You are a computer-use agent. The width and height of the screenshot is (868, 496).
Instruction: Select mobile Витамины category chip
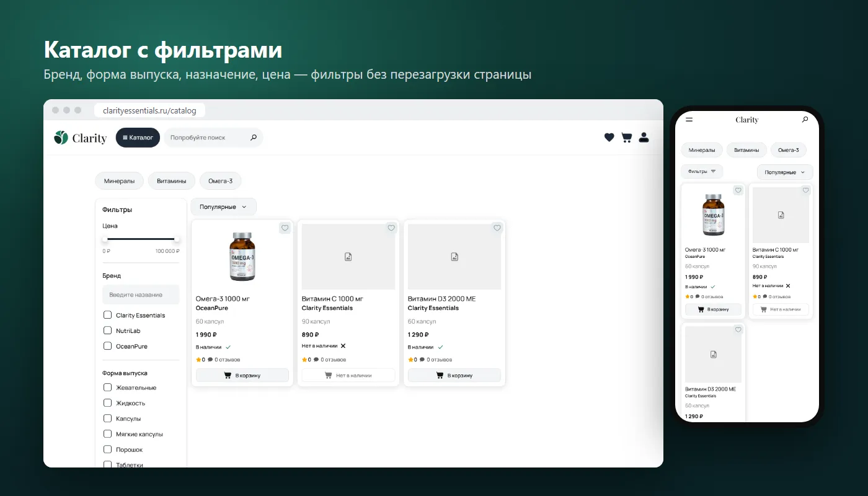pyautogui.click(x=746, y=150)
